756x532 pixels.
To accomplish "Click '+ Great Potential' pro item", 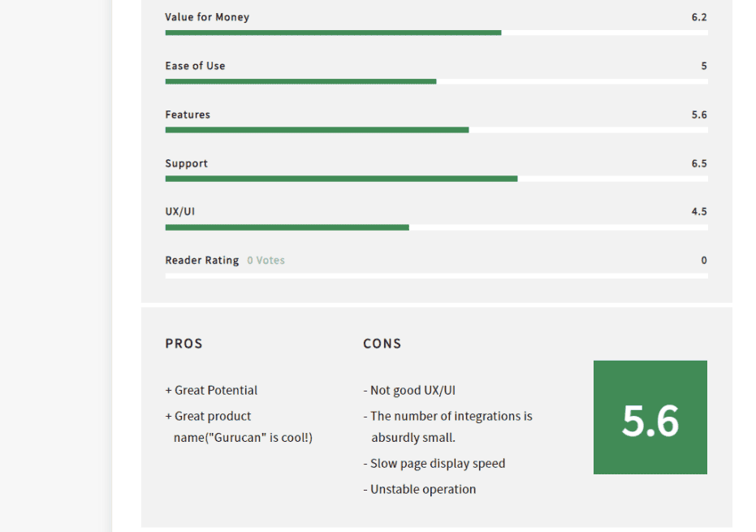I will point(211,390).
